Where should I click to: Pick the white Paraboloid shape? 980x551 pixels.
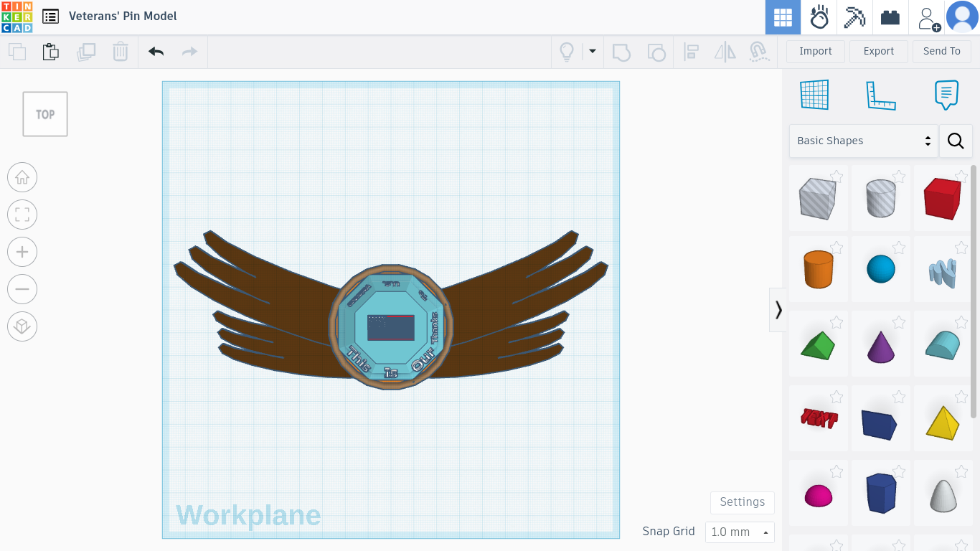pos(943,495)
